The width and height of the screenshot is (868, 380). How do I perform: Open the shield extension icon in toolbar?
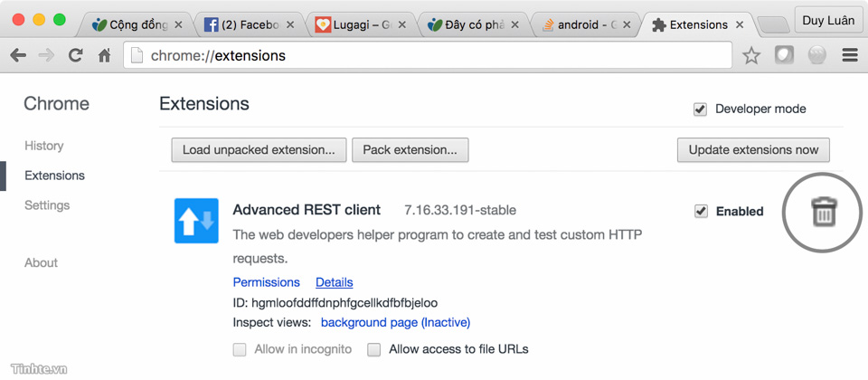pyautogui.click(x=784, y=55)
